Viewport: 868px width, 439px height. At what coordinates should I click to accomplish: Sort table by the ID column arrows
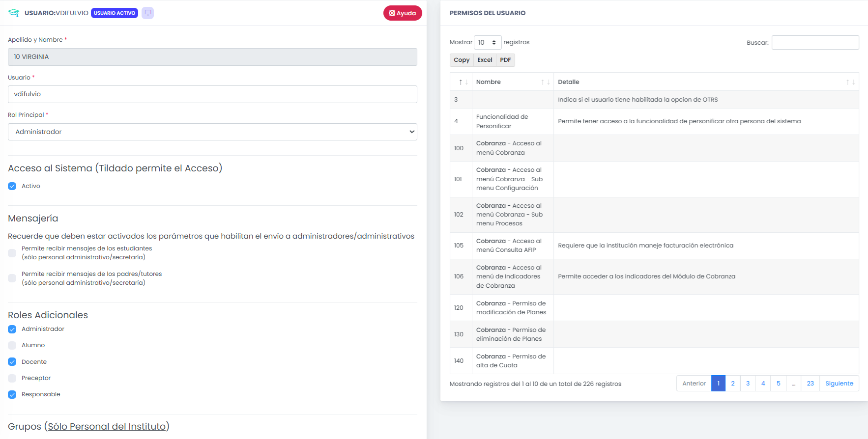click(463, 82)
